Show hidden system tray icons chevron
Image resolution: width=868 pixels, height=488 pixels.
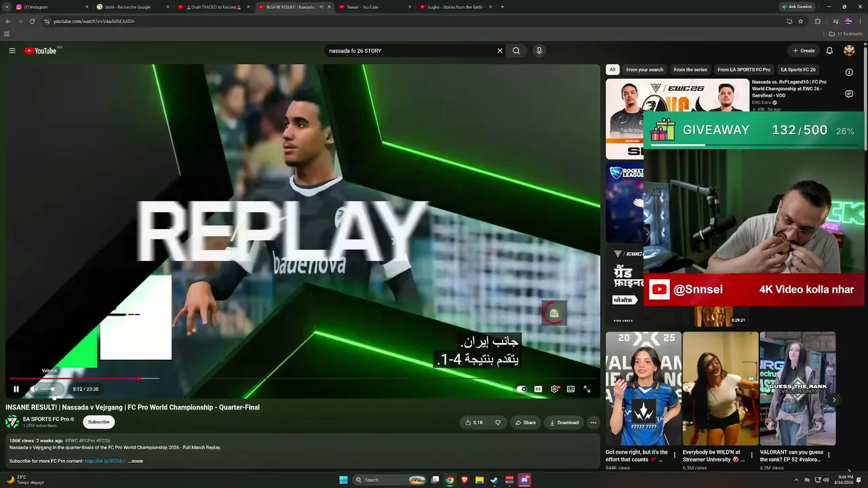[796, 480]
